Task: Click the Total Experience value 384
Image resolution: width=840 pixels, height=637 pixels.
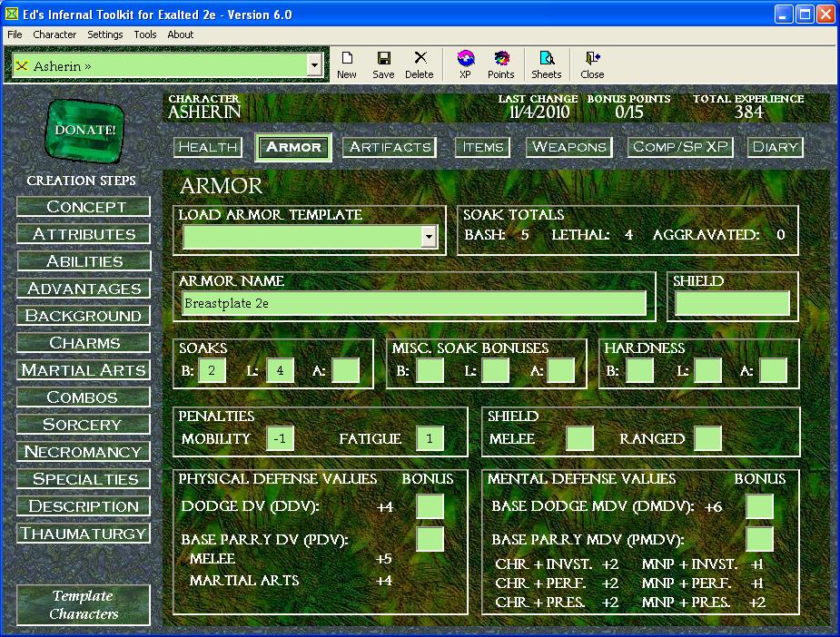Action: [x=748, y=113]
